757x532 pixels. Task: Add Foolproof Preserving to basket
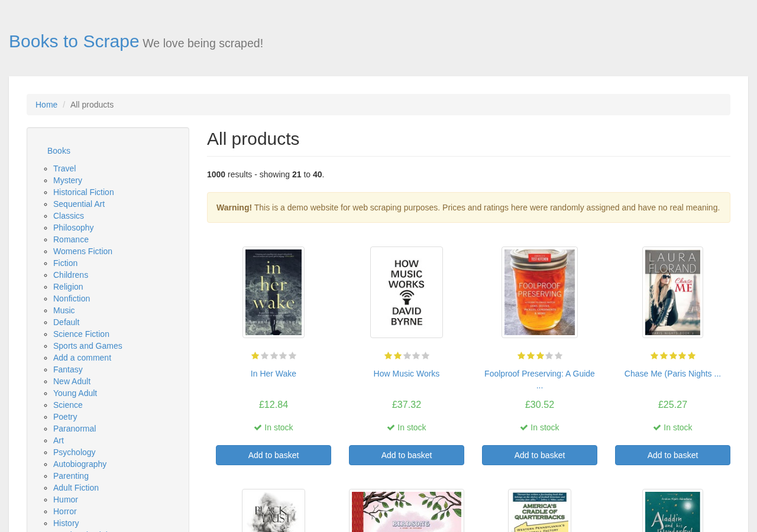pos(539,455)
